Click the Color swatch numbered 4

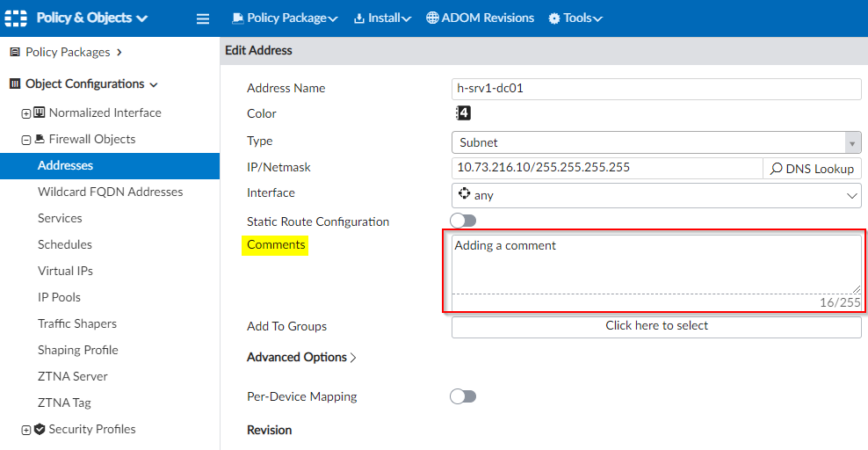point(463,113)
